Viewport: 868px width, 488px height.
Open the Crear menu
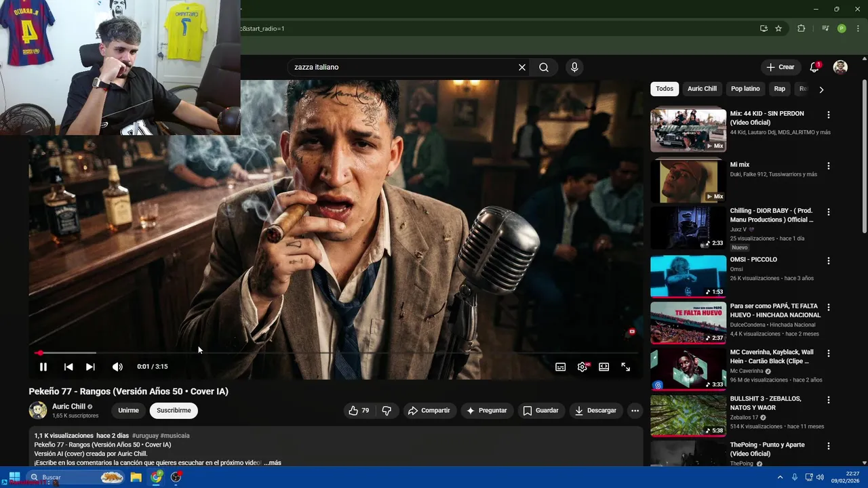pyautogui.click(x=781, y=67)
